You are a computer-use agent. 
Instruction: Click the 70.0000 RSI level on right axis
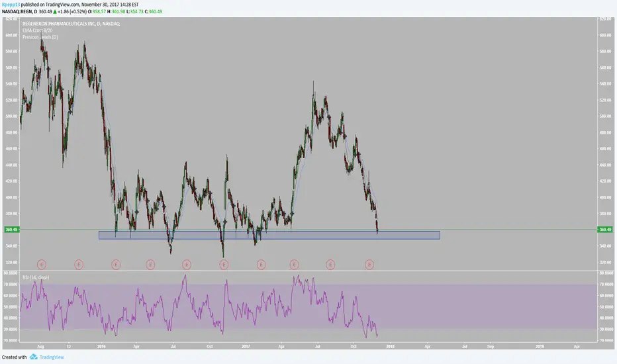[606, 284]
